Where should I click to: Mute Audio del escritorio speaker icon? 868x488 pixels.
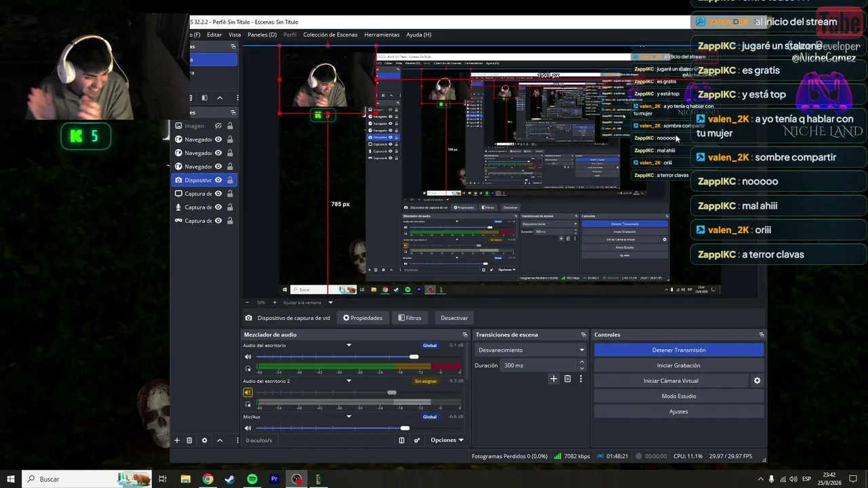248,357
